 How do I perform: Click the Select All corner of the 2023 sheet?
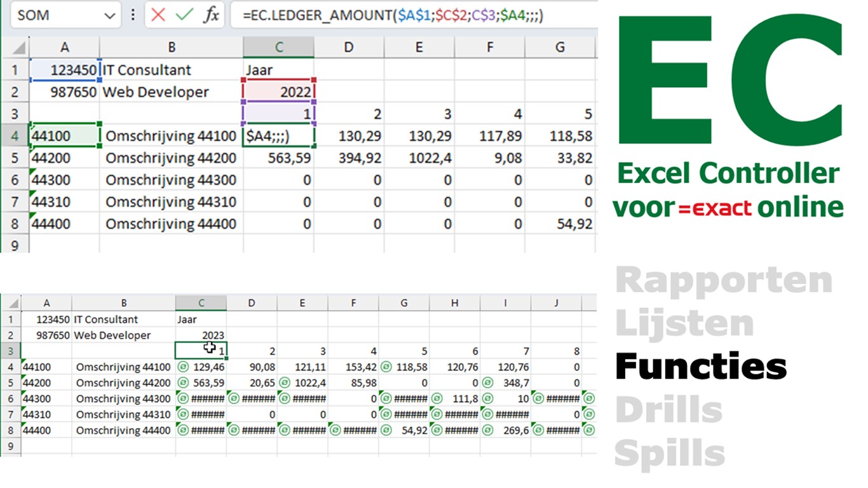click(11, 303)
